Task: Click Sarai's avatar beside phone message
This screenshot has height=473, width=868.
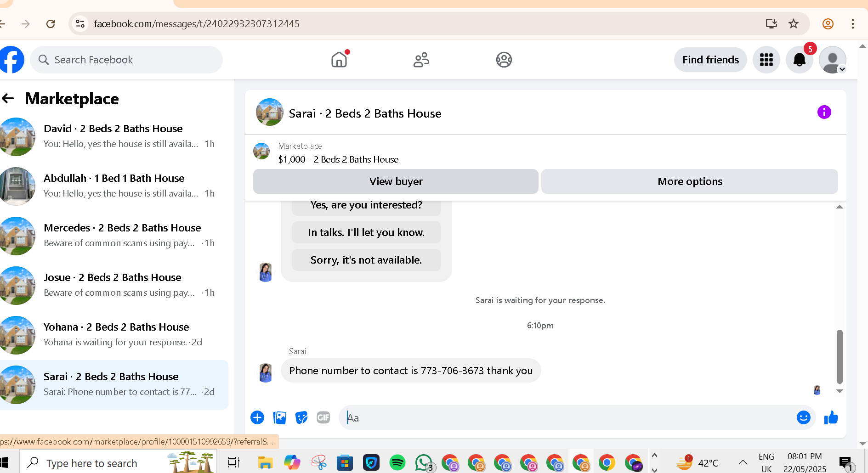Action: click(x=266, y=372)
